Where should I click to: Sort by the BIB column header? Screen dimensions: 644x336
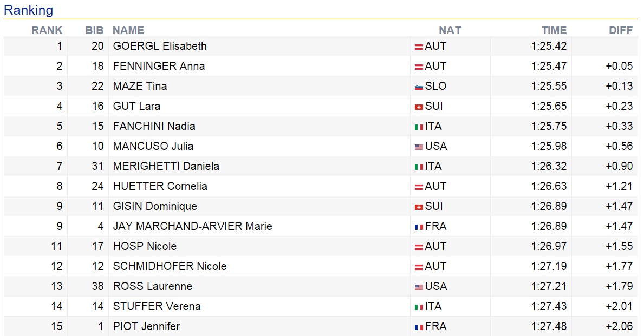(x=94, y=30)
